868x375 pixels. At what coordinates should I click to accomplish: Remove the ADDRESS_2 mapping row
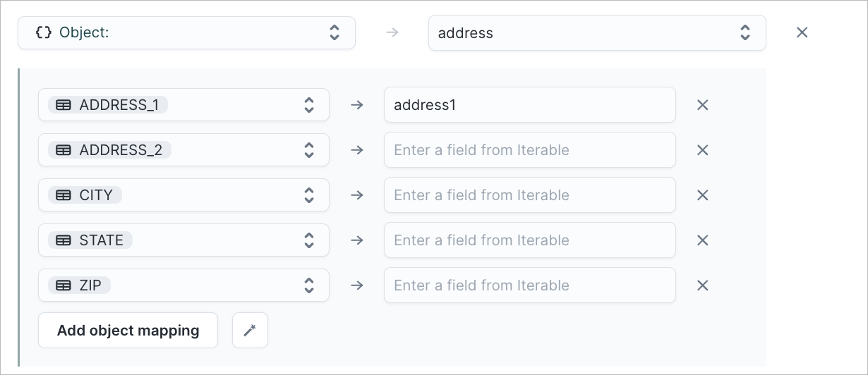tap(702, 150)
